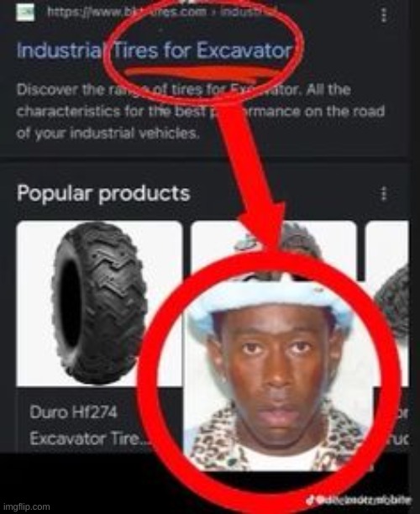Open the three-dot menu beside the tires result
The image size is (420, 514).
[x=384, y=15]
